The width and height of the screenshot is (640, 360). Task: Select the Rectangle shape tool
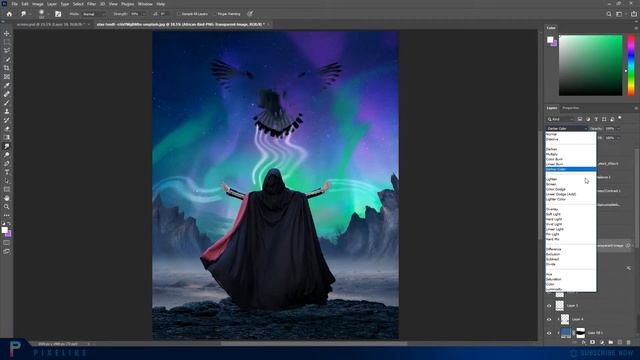coord(7,189)
